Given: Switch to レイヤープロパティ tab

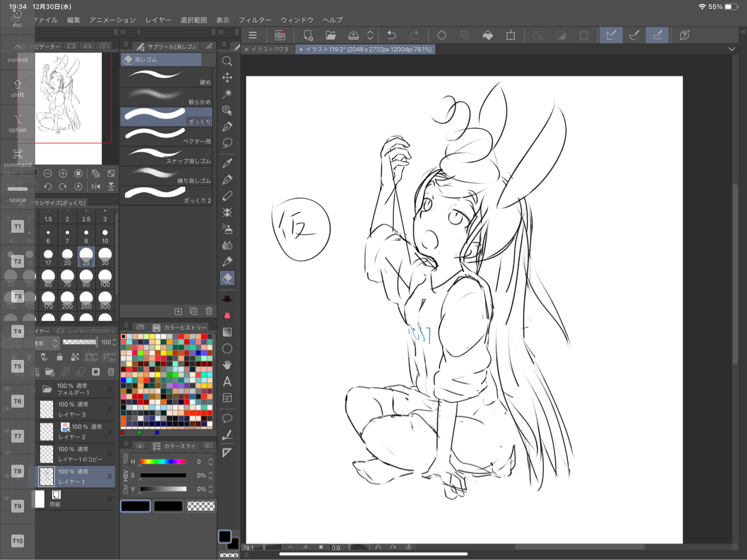Looking at the screenshot, I should coord(86,331).
